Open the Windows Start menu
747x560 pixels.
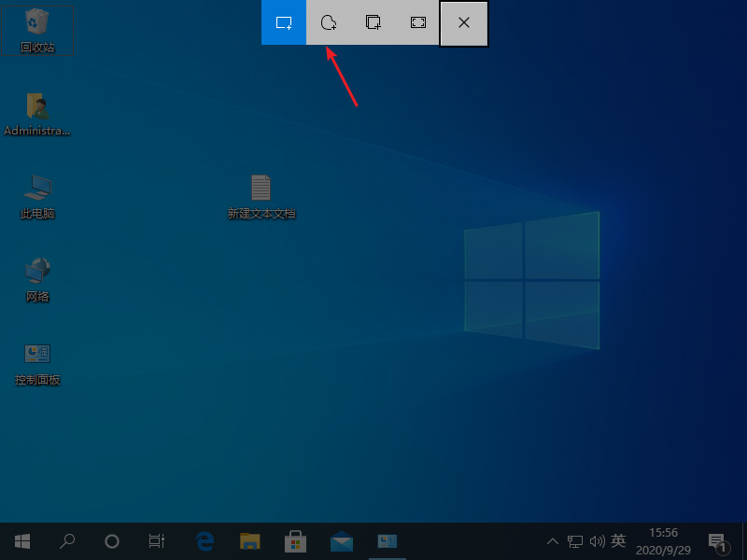coord(22,541)
